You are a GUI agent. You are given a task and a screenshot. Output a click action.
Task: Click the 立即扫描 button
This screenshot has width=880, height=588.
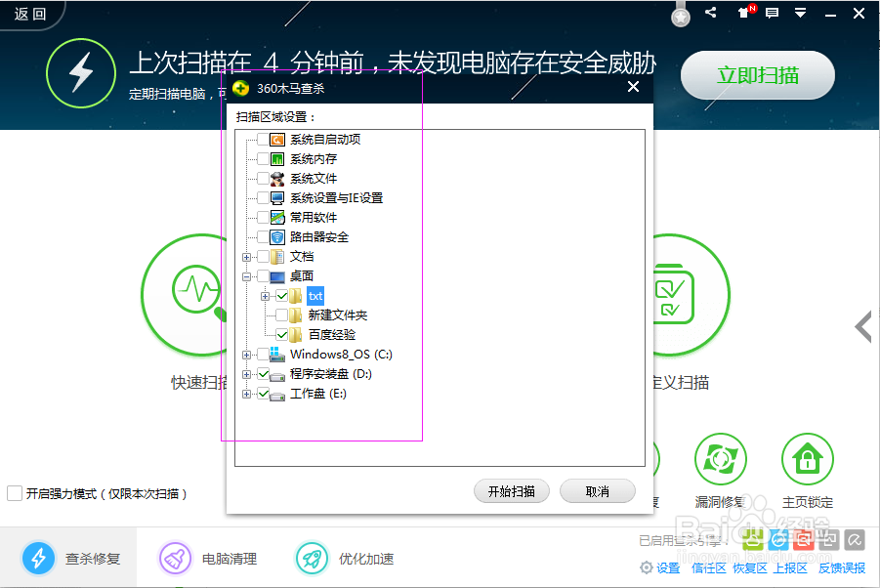(x=758, y=75)
